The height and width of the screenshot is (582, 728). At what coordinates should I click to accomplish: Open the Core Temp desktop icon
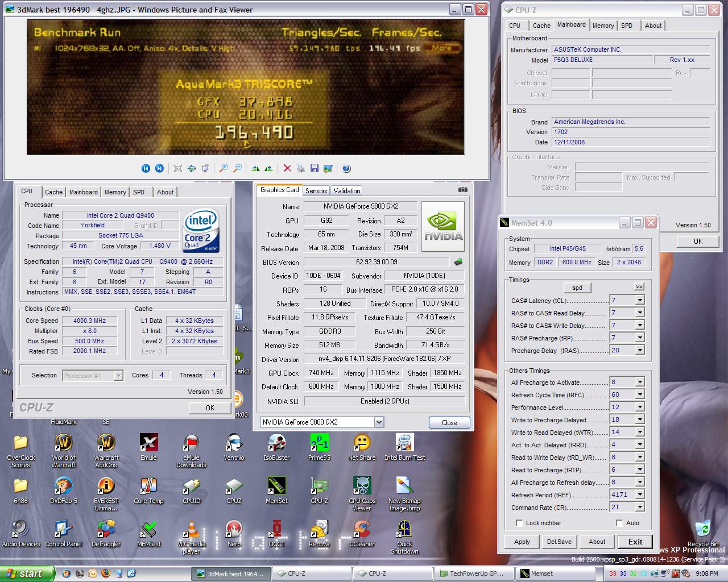[x=148, y=490]
